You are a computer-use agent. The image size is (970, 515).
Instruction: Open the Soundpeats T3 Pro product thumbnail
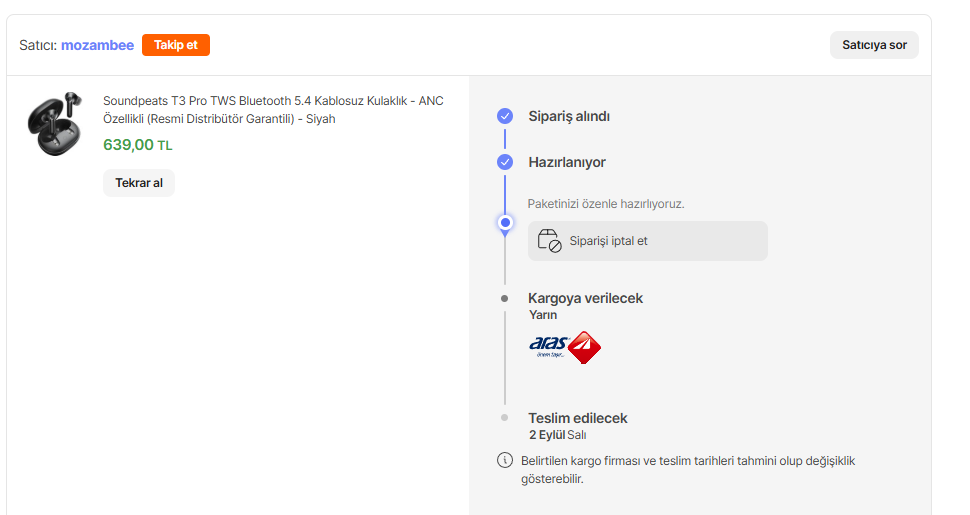point(55,124)
